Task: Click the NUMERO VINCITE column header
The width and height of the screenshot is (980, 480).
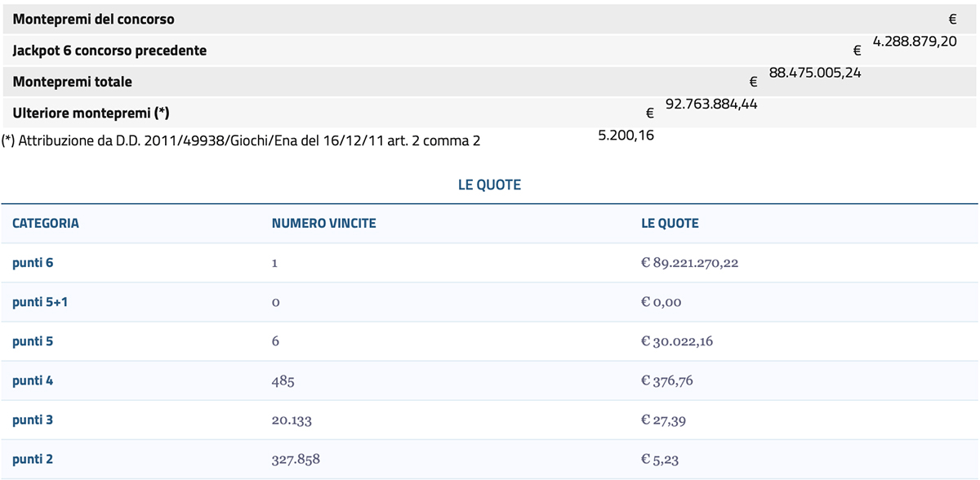Action: [x=324, y=223]
